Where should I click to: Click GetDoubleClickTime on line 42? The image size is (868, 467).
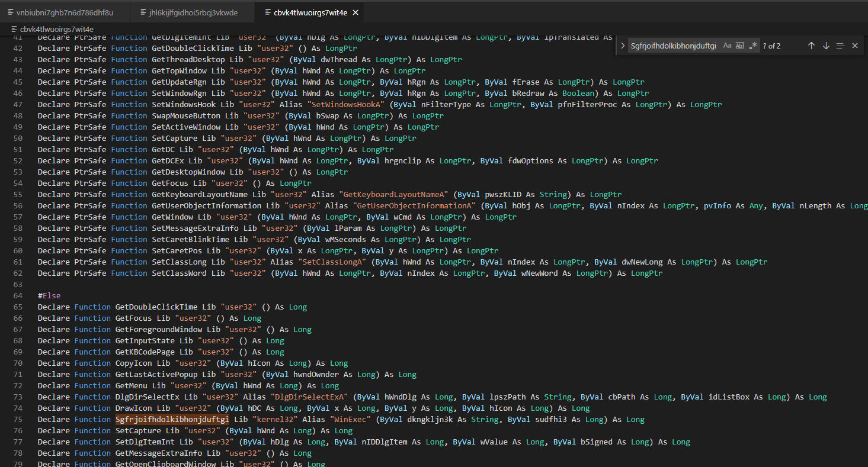point(193,48)
